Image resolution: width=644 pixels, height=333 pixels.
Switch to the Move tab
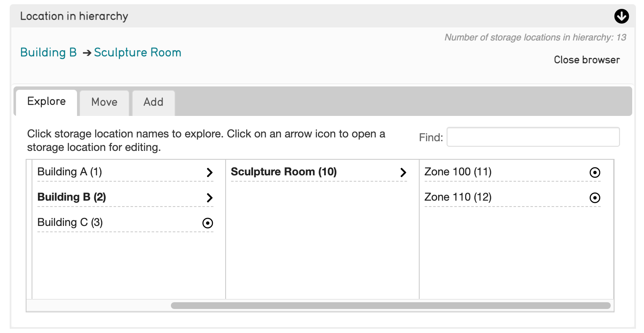tap(104, 102)
